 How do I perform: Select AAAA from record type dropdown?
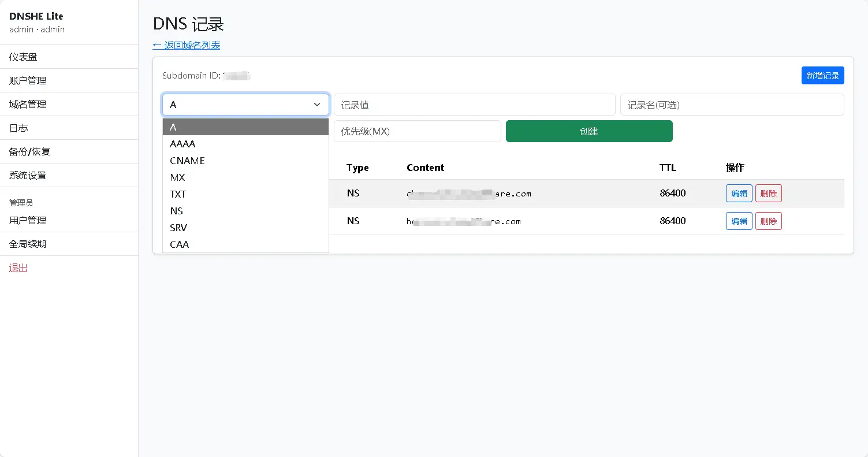click(x=182, y=144)
